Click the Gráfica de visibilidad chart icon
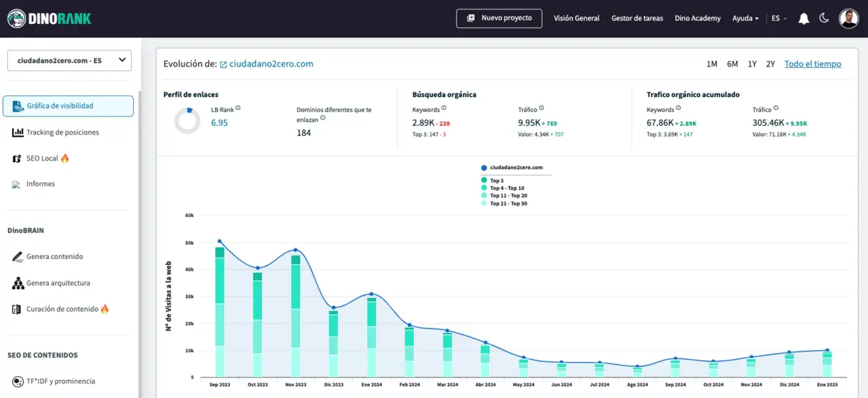868x398 pixels. [x=18, y=106]
